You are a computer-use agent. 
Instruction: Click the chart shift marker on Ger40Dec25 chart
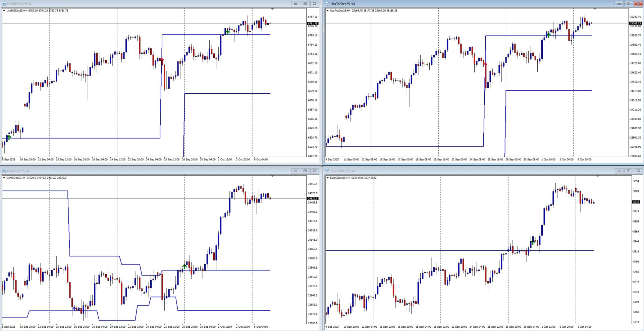click(272, 176)
